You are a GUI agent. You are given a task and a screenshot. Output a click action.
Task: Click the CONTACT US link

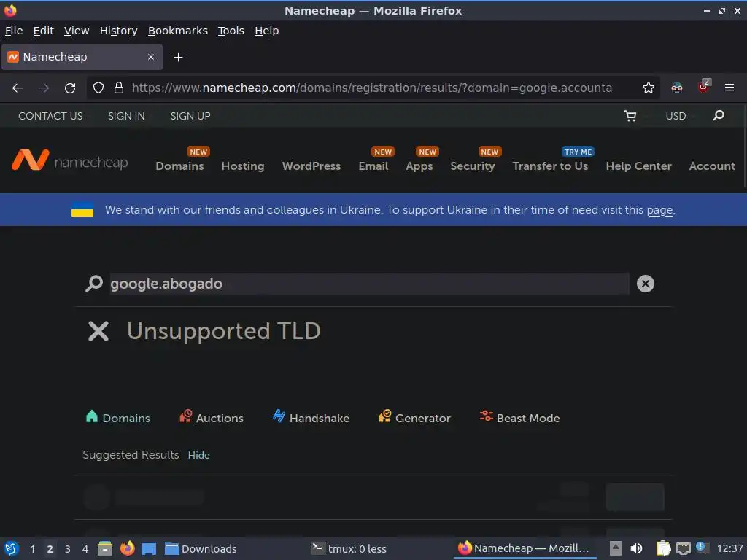click(x=50, y=116)
